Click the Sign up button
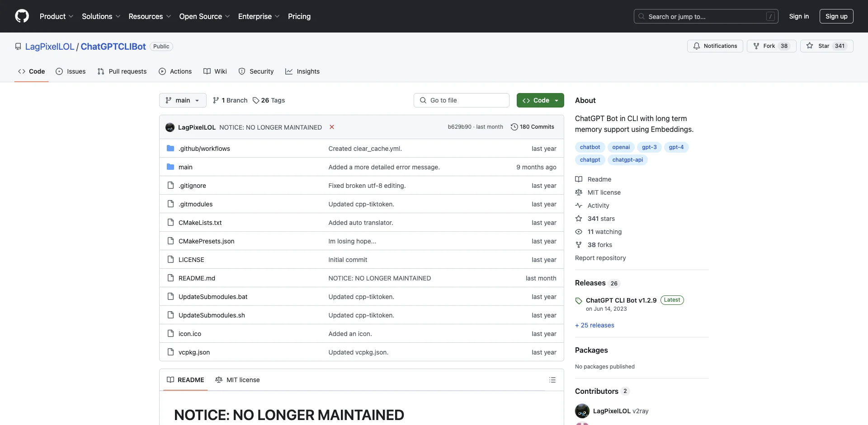Image resolution: width=868 pixels, height=425 pixels. (836, 16)
